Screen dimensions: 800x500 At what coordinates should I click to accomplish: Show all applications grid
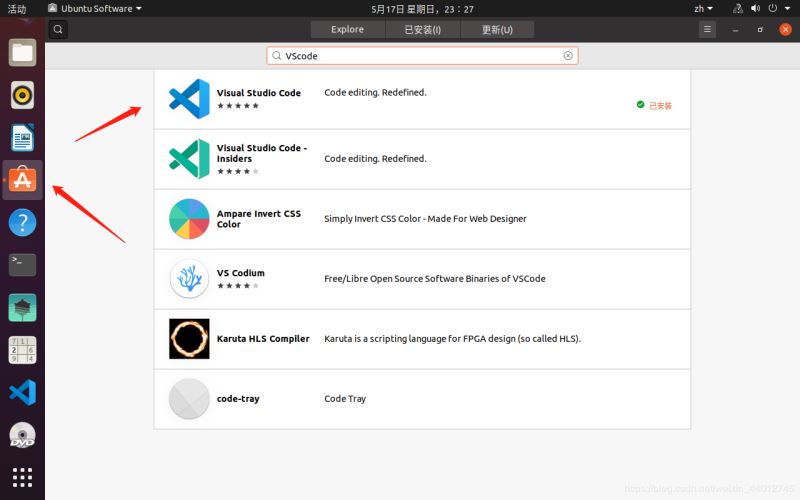tap(22, 477)
